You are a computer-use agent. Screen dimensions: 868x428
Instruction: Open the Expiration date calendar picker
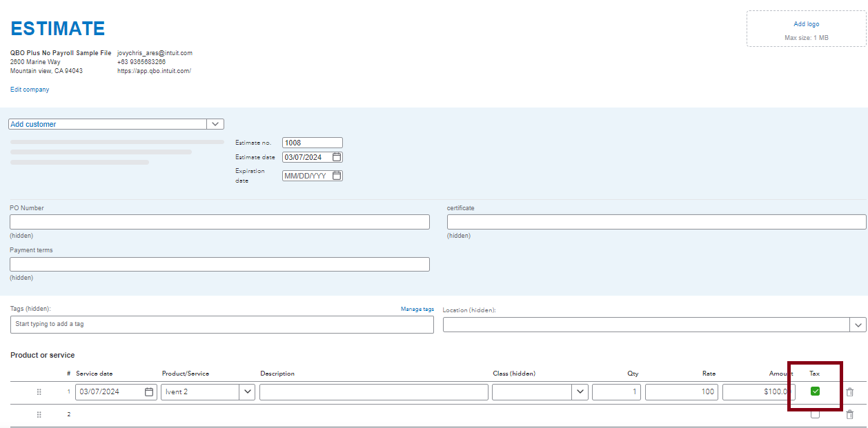pos(337,176)
